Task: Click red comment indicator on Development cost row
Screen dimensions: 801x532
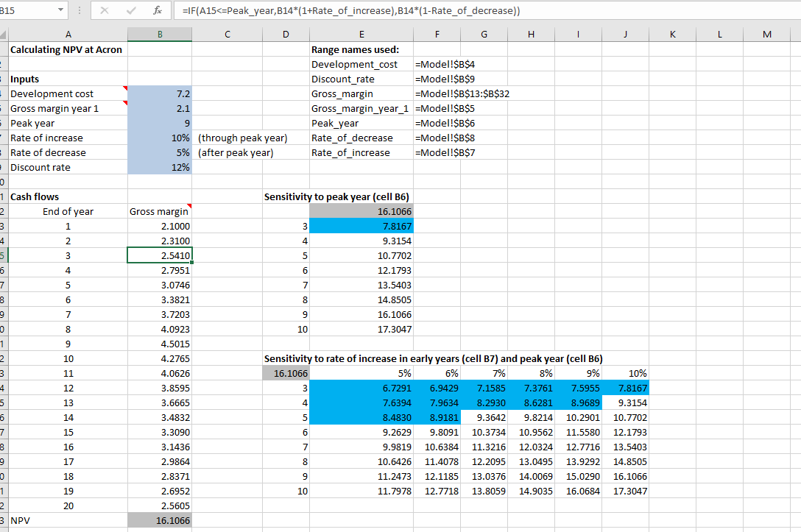Action: tap(127, 88)
